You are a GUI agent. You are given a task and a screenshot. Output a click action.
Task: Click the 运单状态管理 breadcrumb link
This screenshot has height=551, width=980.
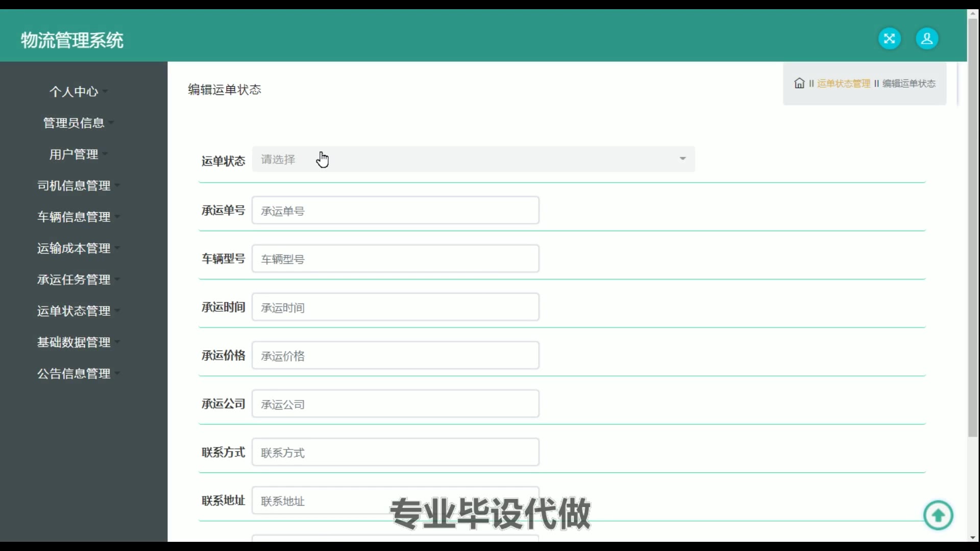point(843,84)
